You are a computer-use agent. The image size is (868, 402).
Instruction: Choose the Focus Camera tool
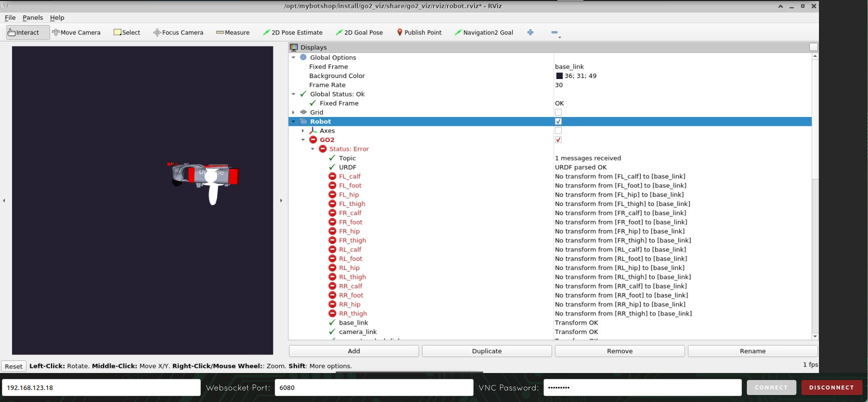[178, 32]
